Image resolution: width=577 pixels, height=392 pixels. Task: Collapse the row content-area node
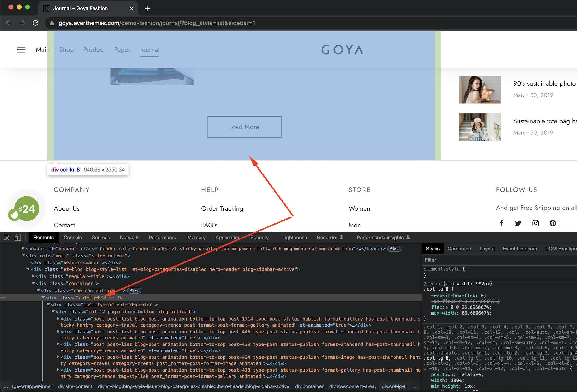coord(38,290)
